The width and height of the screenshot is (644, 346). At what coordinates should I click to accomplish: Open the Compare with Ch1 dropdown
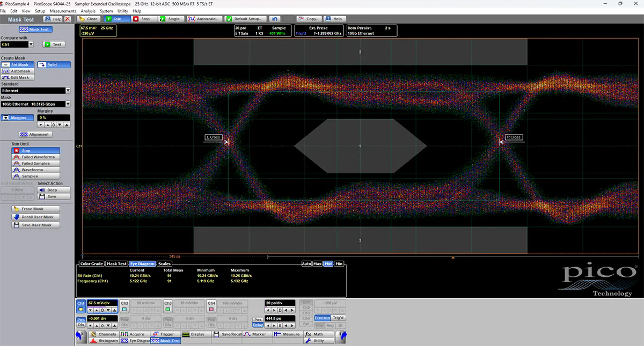coord(31,45)
